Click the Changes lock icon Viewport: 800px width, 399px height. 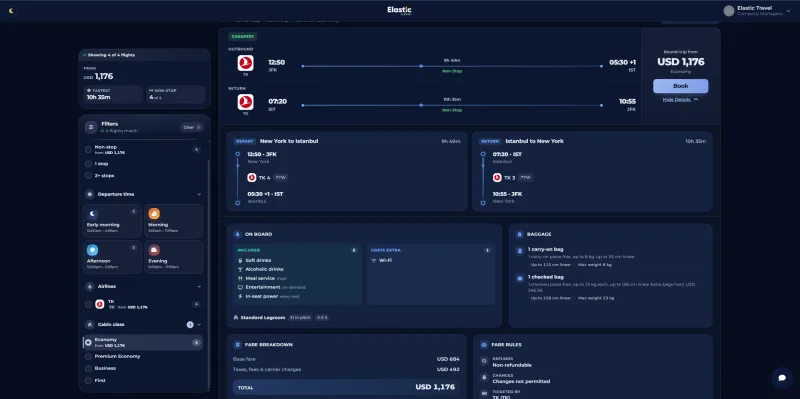(x=484, y=378)
